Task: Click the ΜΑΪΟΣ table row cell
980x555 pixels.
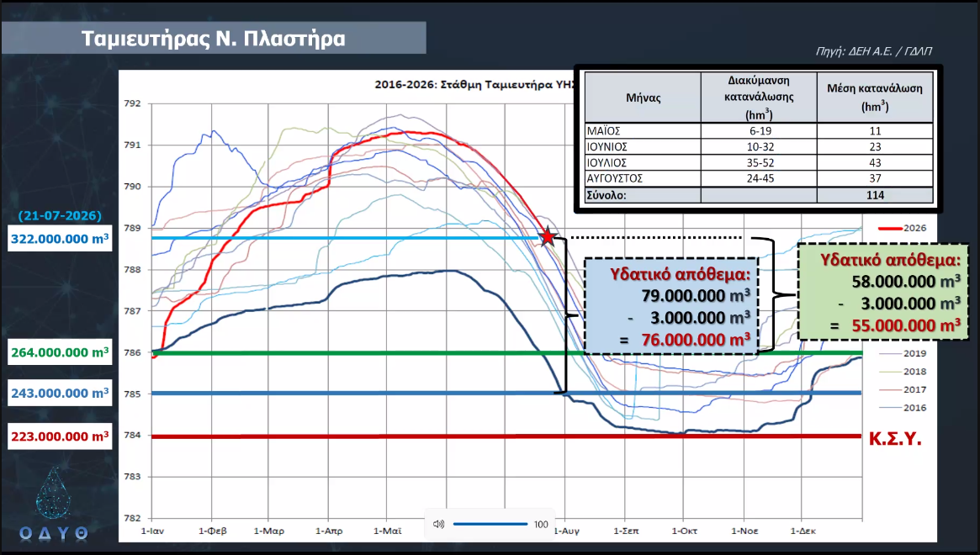Action: [644, 130]
